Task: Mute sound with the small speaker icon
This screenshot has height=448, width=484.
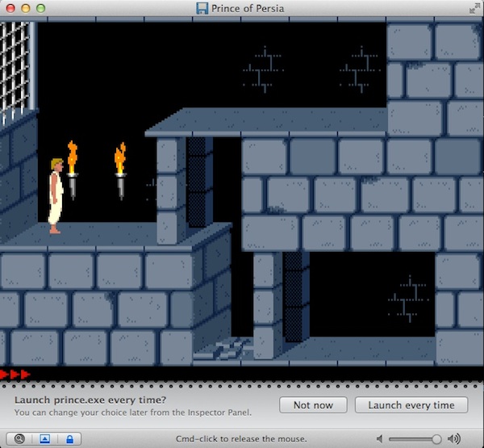Action: pyautogui.click(x=380, y=439)
